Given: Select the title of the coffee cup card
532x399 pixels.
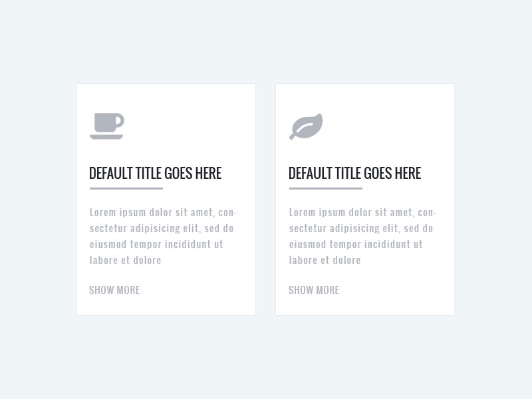Looking at the screenshot, I should [155, 174].
